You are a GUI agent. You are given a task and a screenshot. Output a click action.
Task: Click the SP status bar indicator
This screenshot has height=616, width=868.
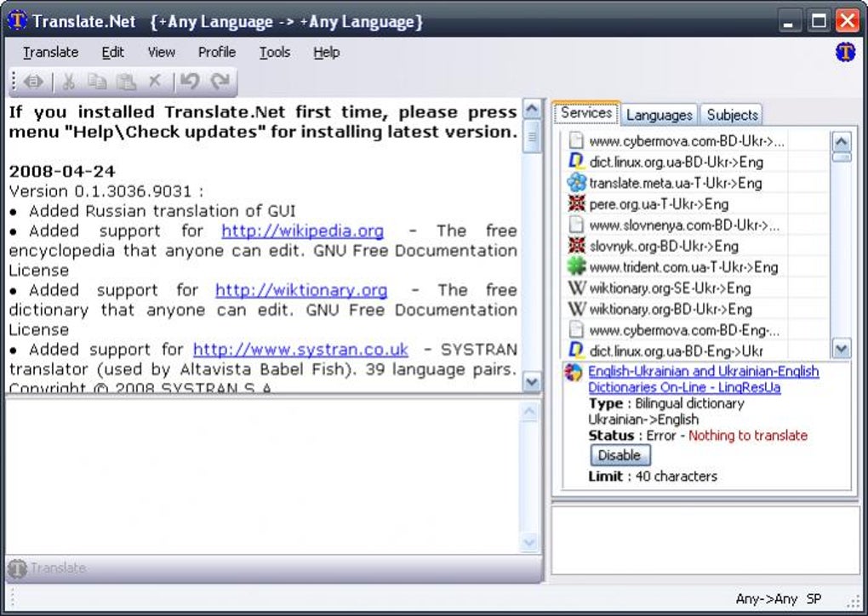pos(814,599)
